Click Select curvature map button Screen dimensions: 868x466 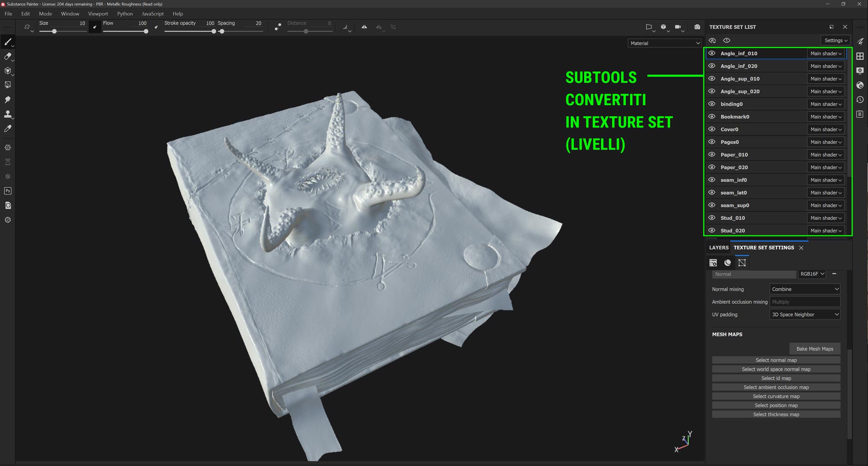click(x=776, y=396)
